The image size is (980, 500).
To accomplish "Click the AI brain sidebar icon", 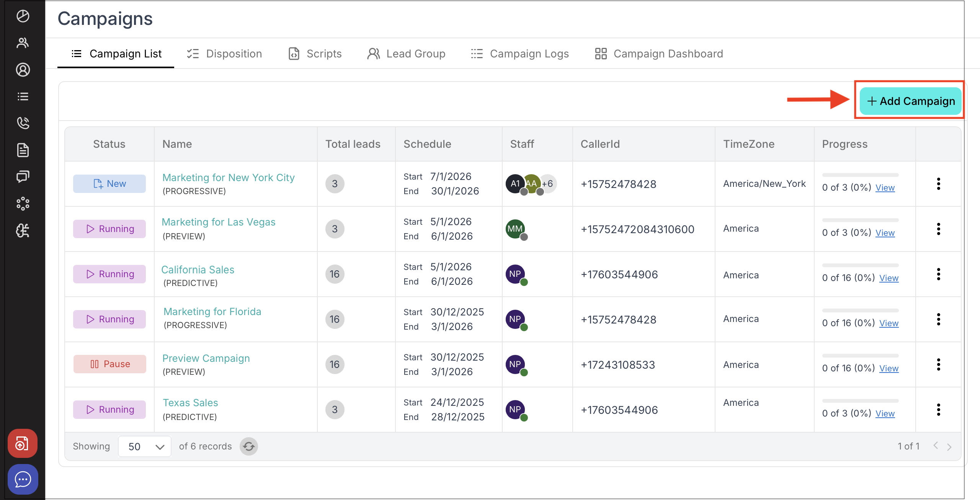I will 23,230.
